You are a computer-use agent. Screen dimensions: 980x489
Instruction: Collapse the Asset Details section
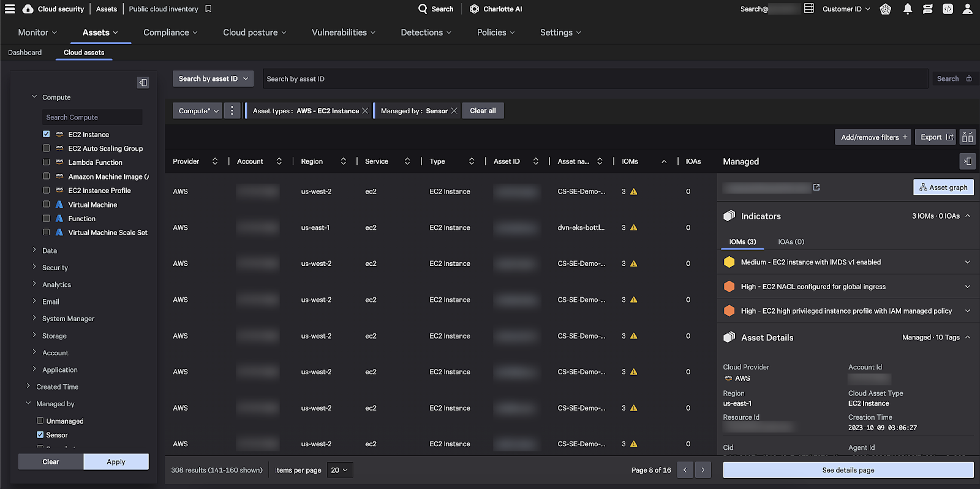click(968, 338)
